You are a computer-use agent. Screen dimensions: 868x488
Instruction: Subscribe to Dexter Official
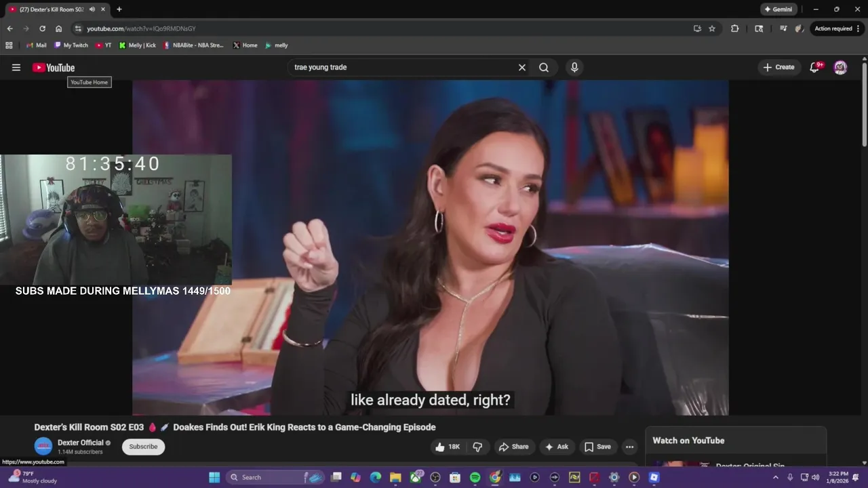[x=143, y=447]
